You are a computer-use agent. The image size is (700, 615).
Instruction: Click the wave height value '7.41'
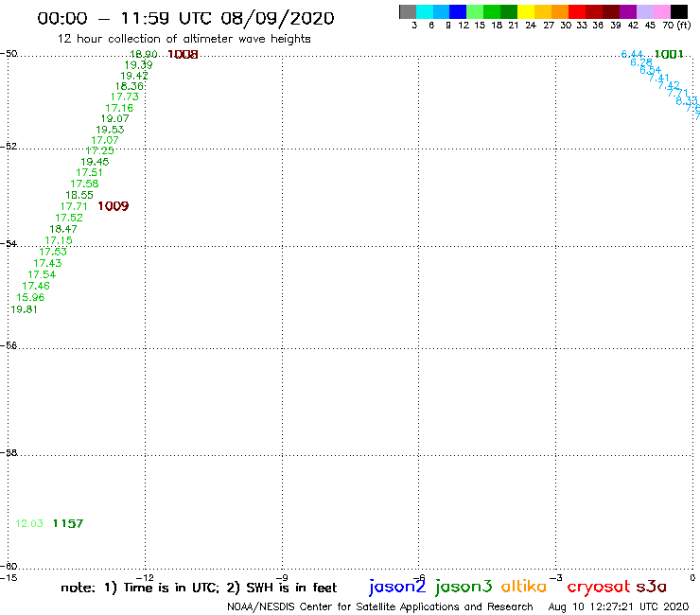[658, 79]
